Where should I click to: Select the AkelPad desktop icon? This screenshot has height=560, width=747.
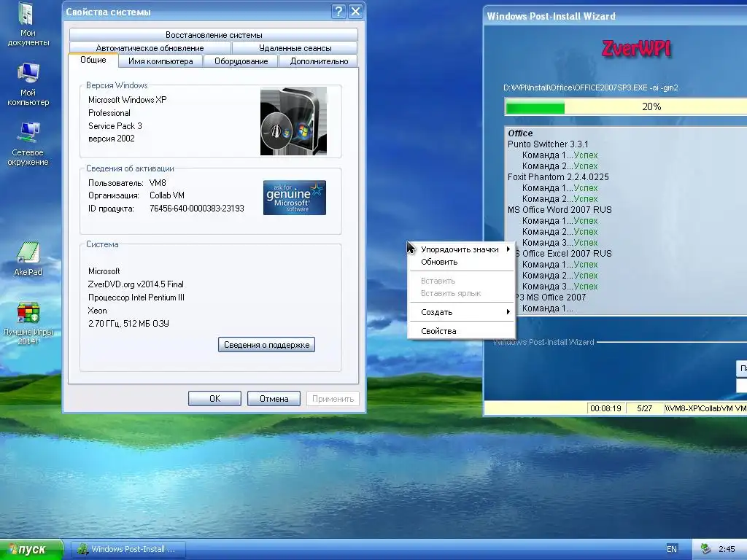[28, 259]
